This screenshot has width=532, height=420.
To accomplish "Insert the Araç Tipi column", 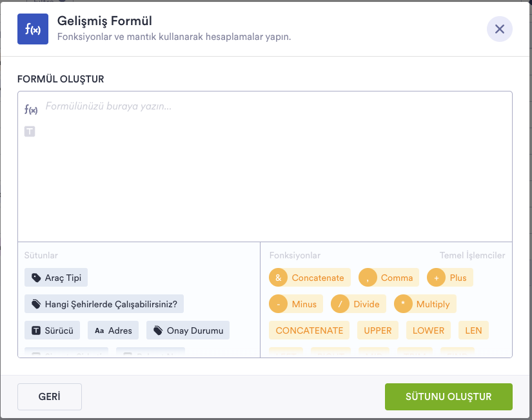I will click(56, 278).
